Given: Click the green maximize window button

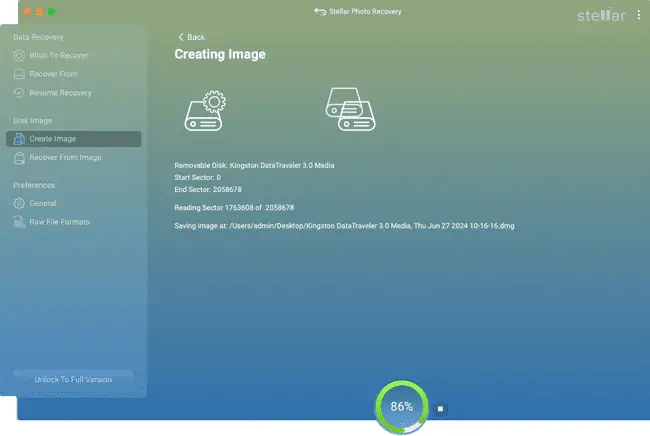Looking at the screenshot, I should [x=52, y=12].
